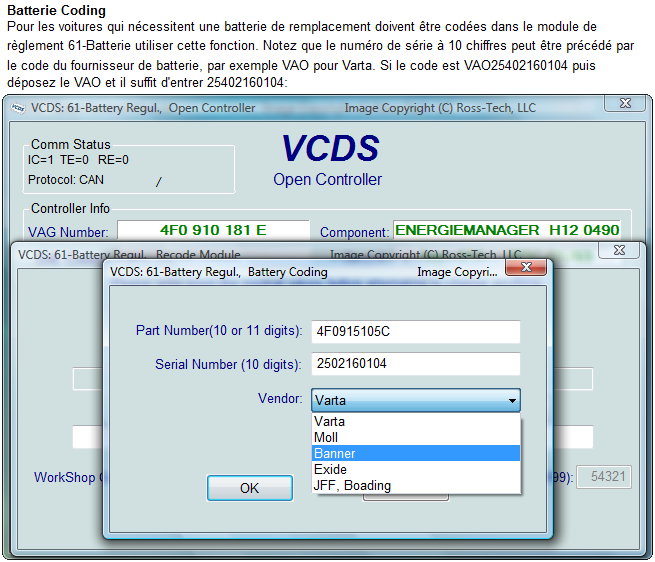Viewport: 655px width, 562px height.
Task: Click the Component ENERGIEMANAGER field
Action: tap(507, 231)
